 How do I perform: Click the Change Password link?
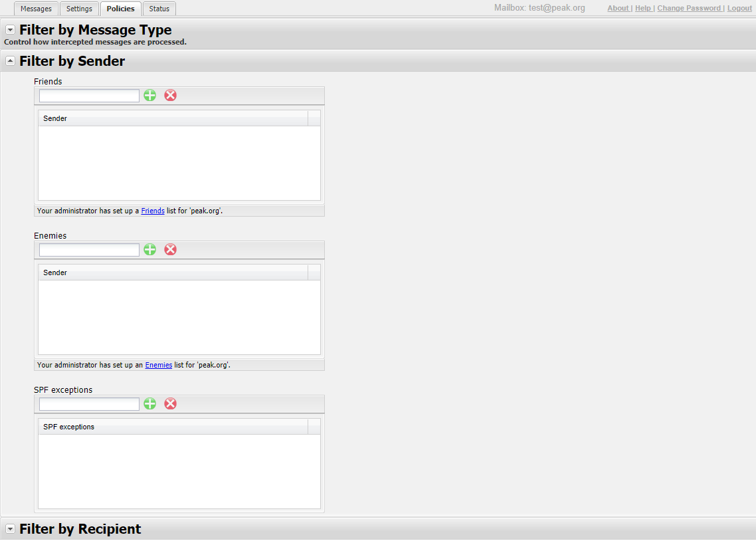[688, 8]
